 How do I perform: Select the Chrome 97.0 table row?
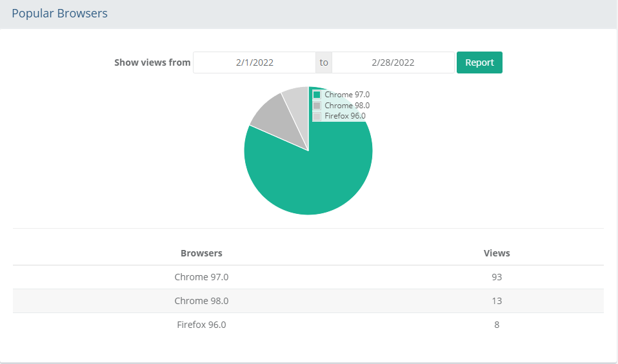(201, 277)
